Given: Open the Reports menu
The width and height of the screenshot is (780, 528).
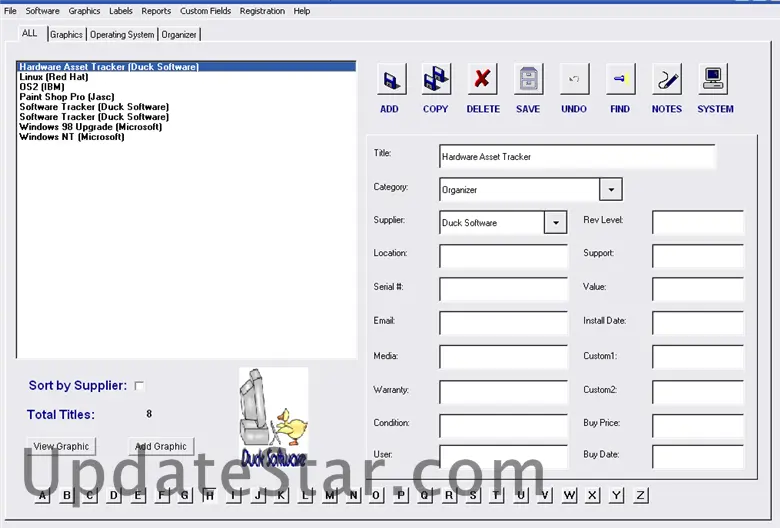Looking at the screenshot, I should 156,11.
